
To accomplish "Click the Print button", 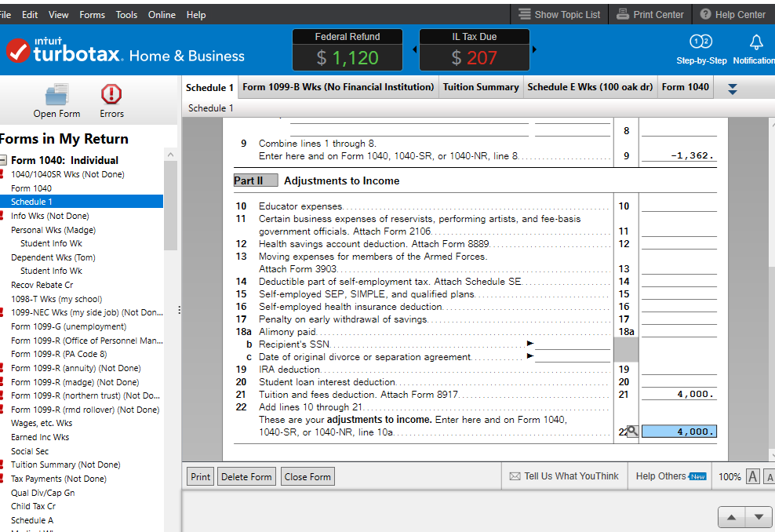I will coord(200,476).
